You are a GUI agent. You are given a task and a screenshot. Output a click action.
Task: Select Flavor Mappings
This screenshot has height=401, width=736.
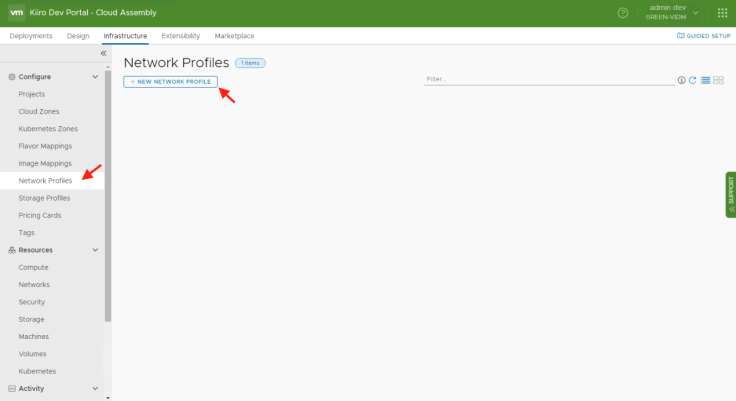[45, 146]
